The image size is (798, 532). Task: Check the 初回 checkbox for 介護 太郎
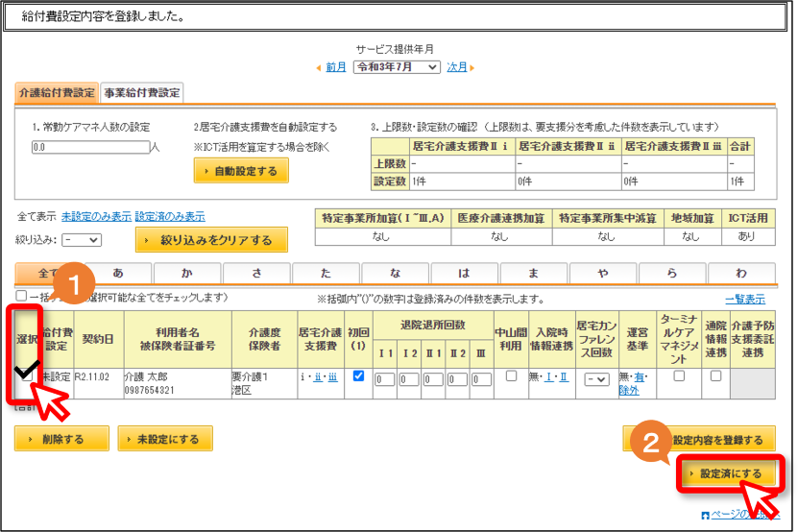[x=358, y=376]
